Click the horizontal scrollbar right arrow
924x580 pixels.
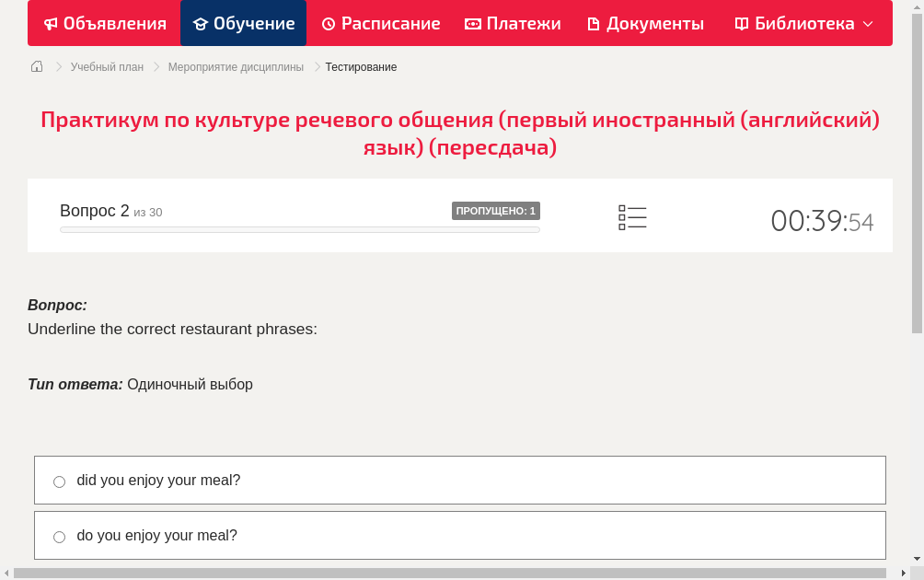click(x=904, y=573)
